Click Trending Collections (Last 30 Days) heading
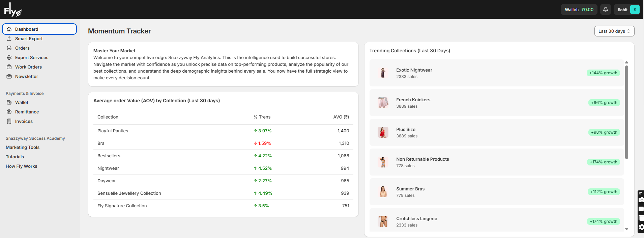 coord(410,51)
